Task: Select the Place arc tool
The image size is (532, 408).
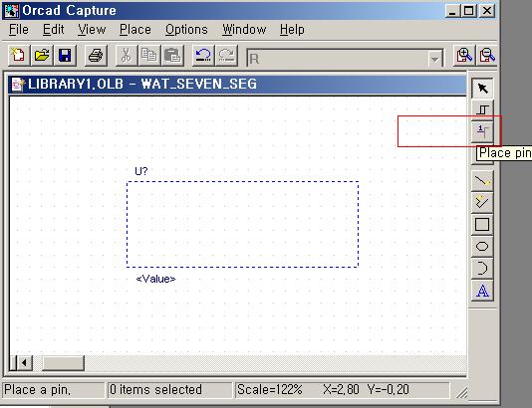Action: (x=482, y=268)
